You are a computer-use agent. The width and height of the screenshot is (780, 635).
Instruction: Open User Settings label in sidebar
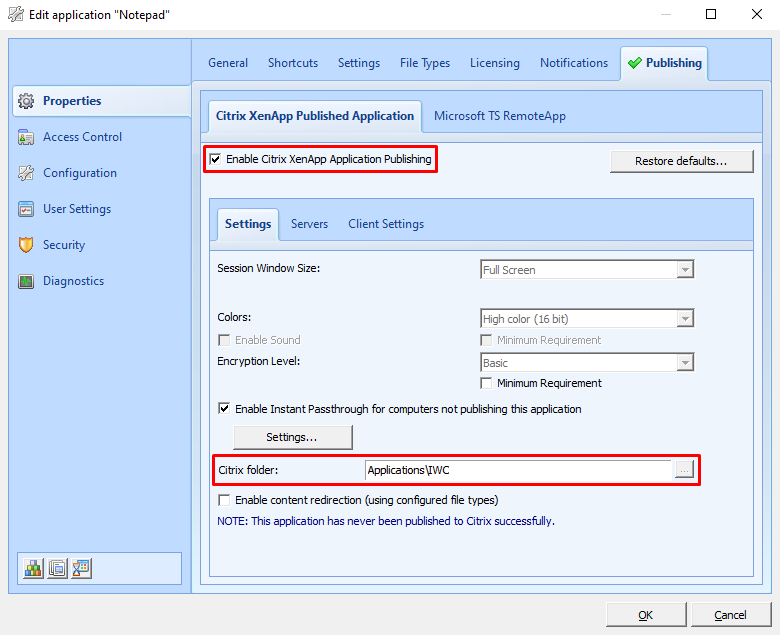(77, 209)
